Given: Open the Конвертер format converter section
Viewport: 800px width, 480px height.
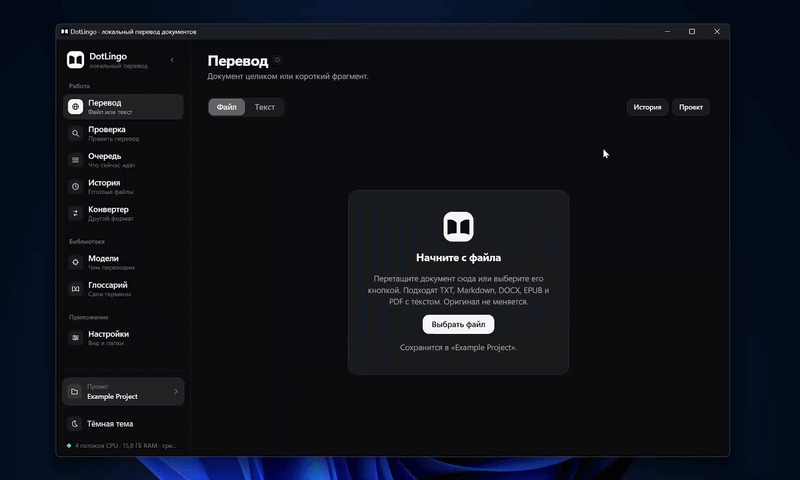Looking at the screenshot, I should click(x=123, y=213).
